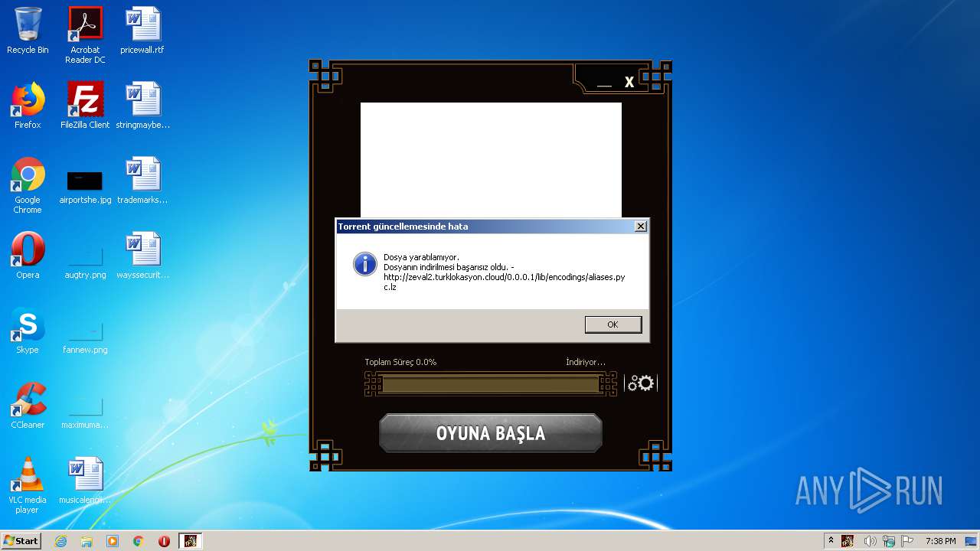Select the trademarks Word document icon
This screenshot has width=980, height=551.
click(142, 181)
